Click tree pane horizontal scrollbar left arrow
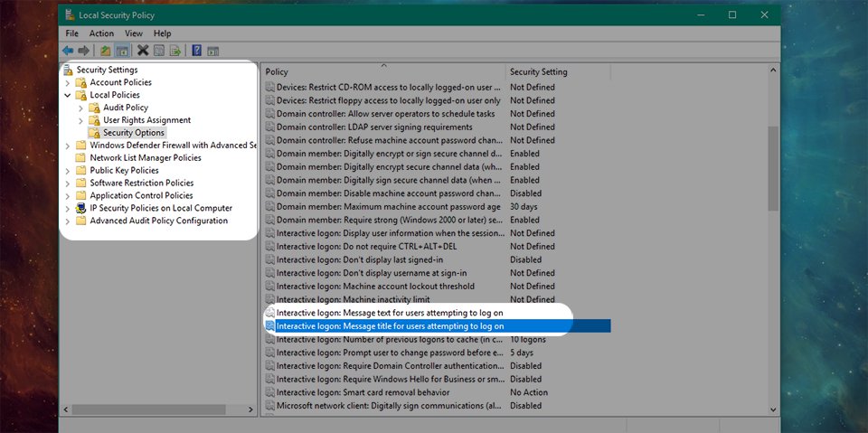 66,409
